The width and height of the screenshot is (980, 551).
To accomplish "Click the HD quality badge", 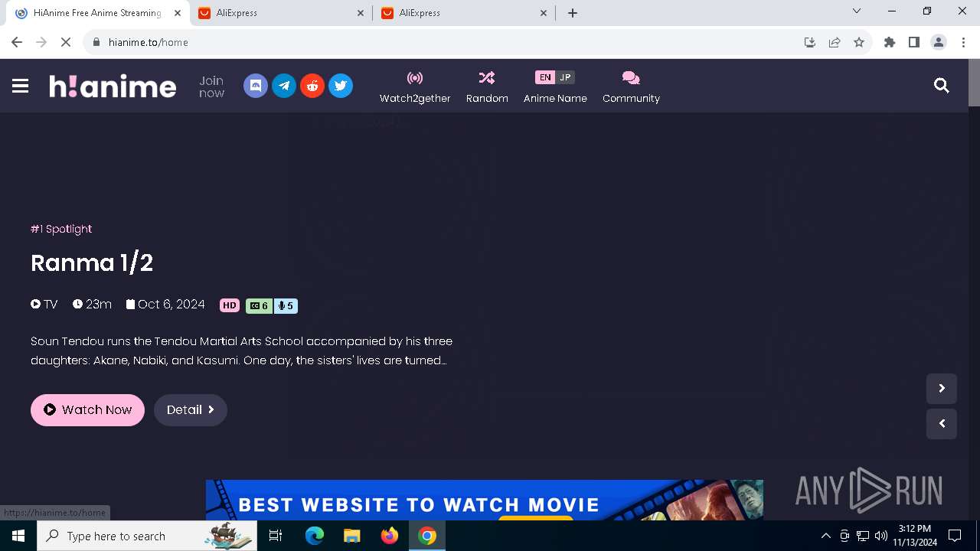I will click(230, 305).
